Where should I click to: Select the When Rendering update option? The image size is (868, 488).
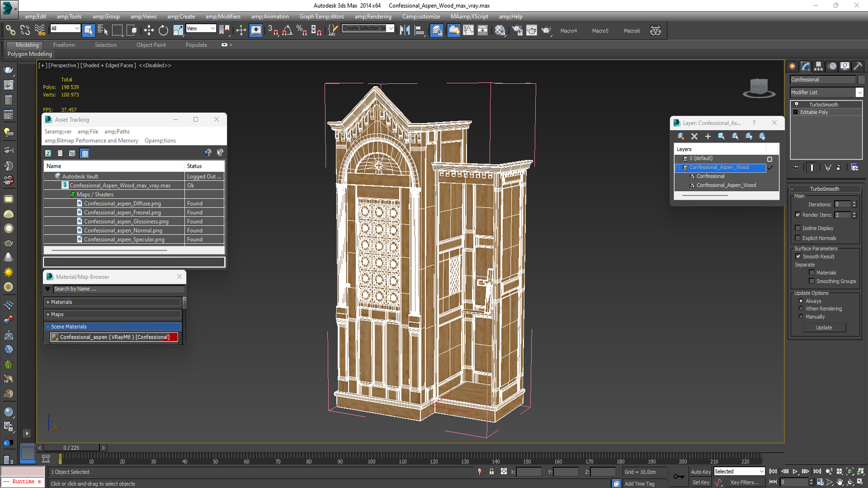(x=801, y=309)
